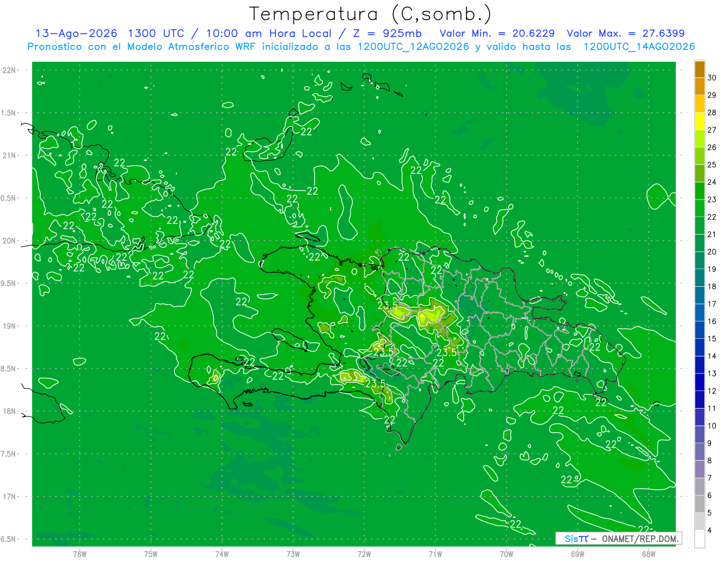Image resolution: width=728 pixels, height=562 pixels.
Task: Click the '1200UTC_14AGO2026' valid-until time text
Action: coord(638,47)
